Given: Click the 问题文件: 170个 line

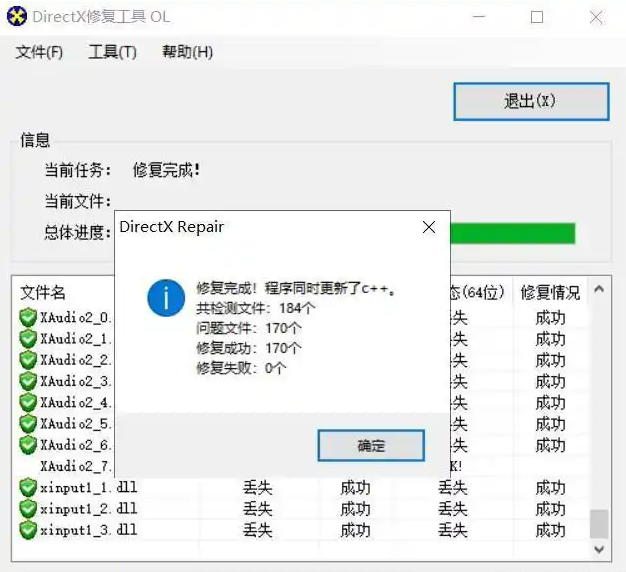Looking at the screenshot, I should [x=249, y=328].
